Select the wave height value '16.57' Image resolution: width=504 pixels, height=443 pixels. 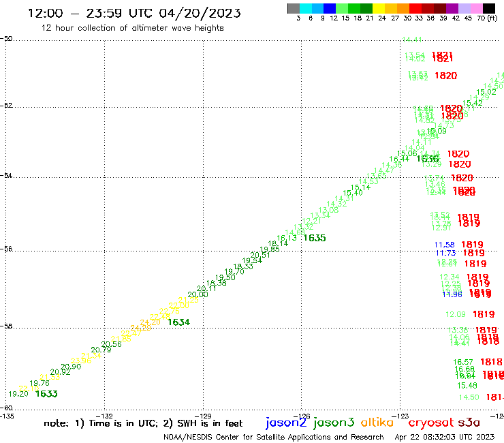[x=463, y=363]
